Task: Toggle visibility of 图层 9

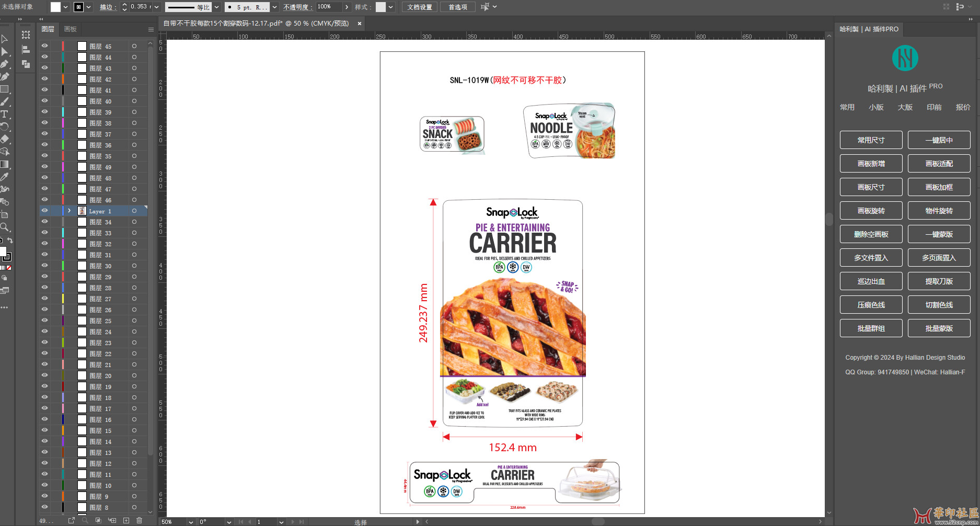Action: pyautogui.click(x=44, y=496)
